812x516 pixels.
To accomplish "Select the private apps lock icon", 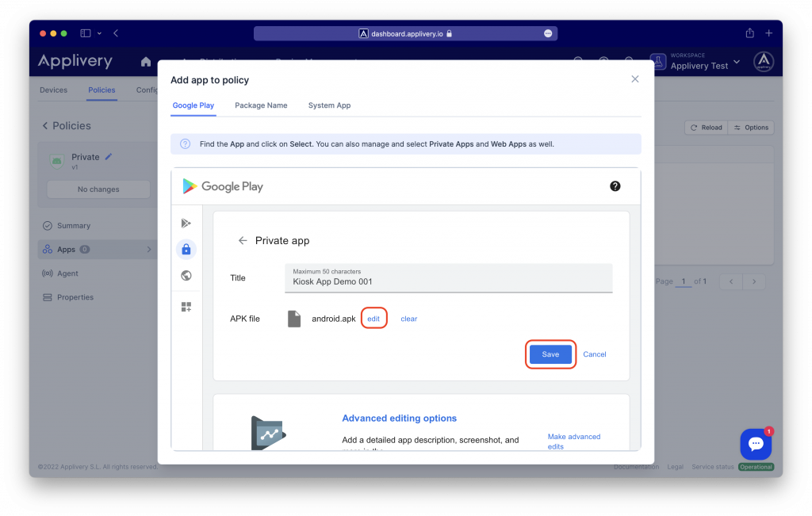I will coord(186,250).
